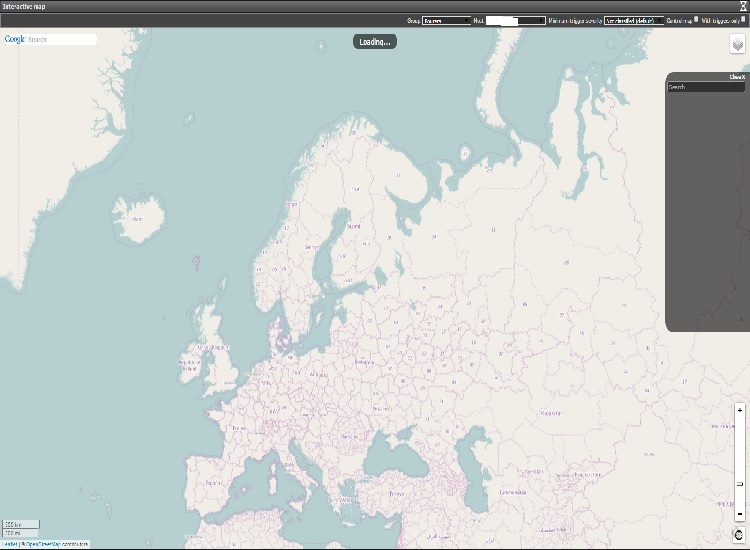This screenshot has height=550, width=750.
Task: Expand the Host dropdown
Action: click(x=515, y=20)
